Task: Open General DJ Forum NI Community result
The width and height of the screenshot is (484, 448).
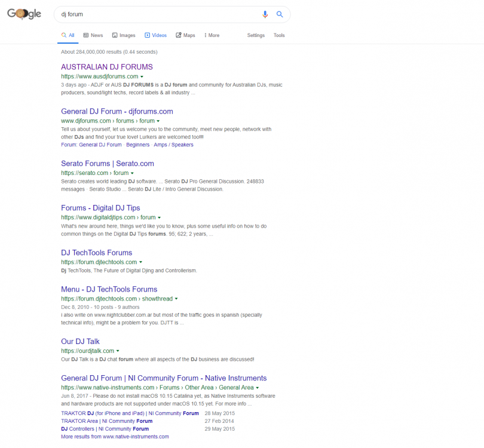Action: point(164,378)
